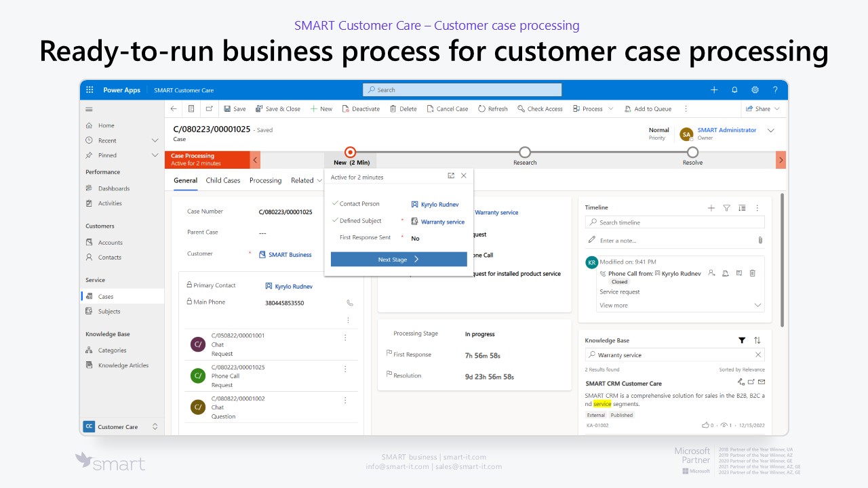
Task: Expand View more in the timeline entry
Action: click(x=681, y=306)
